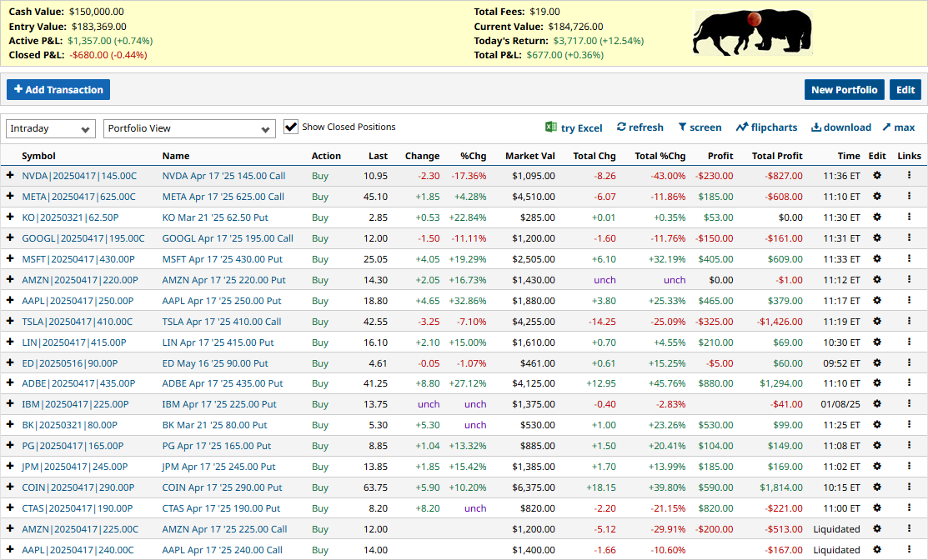This screenshot has width=928, height=560.
Task: Click the blue Edit portfolio button
Action: (905, 90)
